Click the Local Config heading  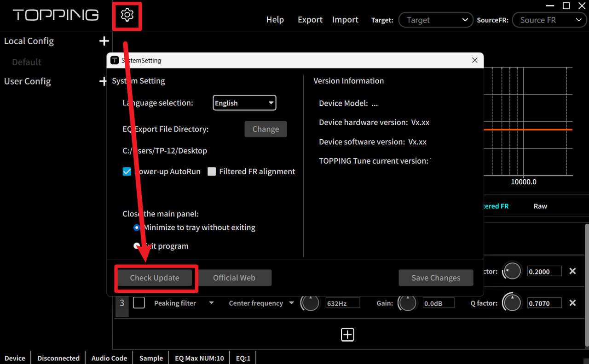click(29, 41)
